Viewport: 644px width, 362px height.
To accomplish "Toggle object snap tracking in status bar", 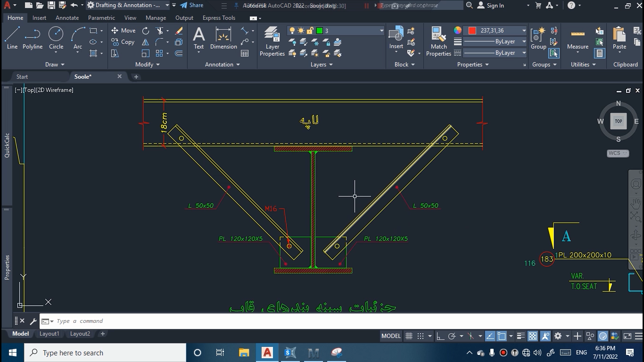I will 490,336.
